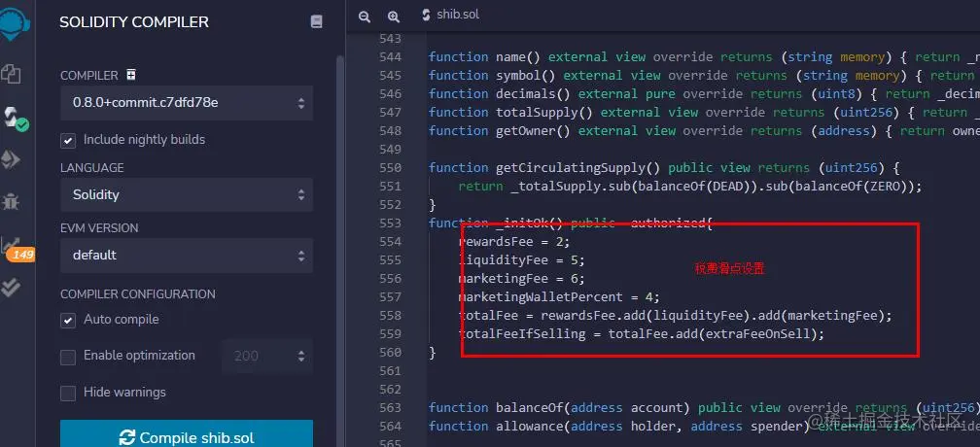
Task: Click the return _totalSupply.sub code line
Action: click(690, 187)
